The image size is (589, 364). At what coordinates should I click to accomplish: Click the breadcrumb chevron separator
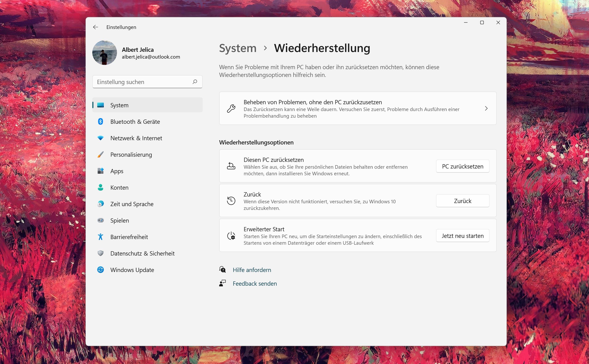coord(265,48)
